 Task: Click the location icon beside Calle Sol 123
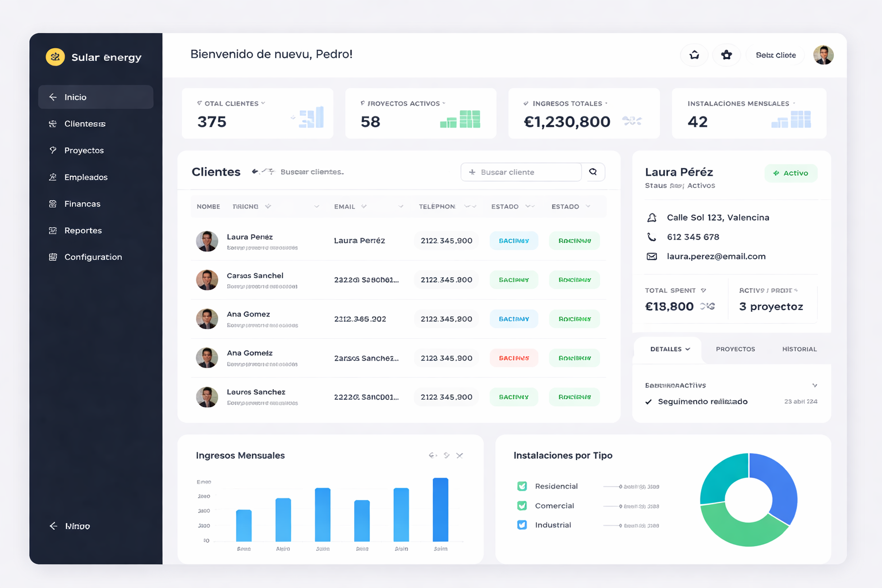point(652,218)
